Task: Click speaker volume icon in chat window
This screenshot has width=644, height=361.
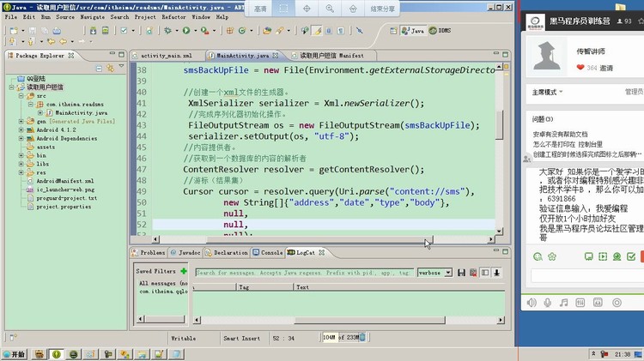Action: pos(532,303)
